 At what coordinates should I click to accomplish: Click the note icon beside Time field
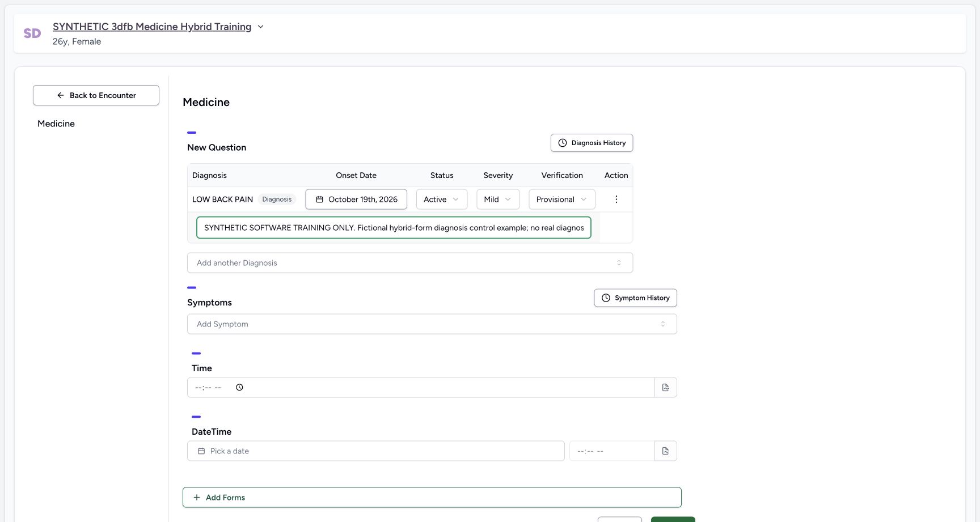(666, 388)
